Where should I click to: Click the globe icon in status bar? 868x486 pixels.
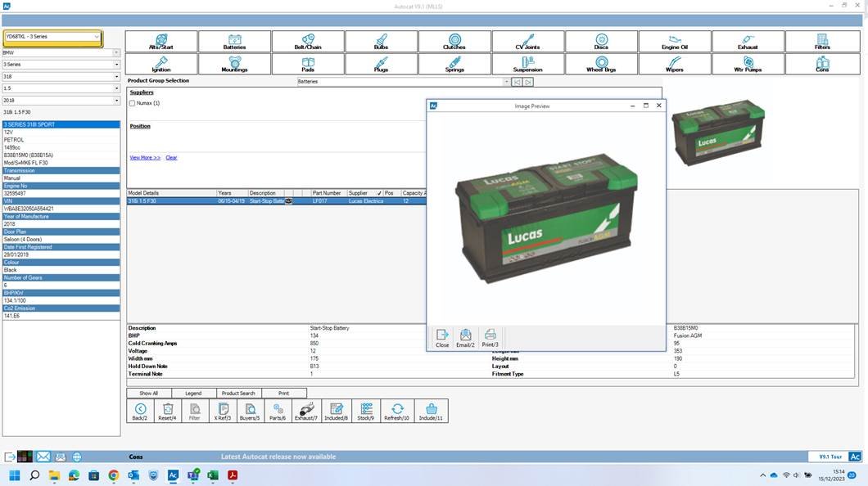pyautogui.click(x=77, y=457)
